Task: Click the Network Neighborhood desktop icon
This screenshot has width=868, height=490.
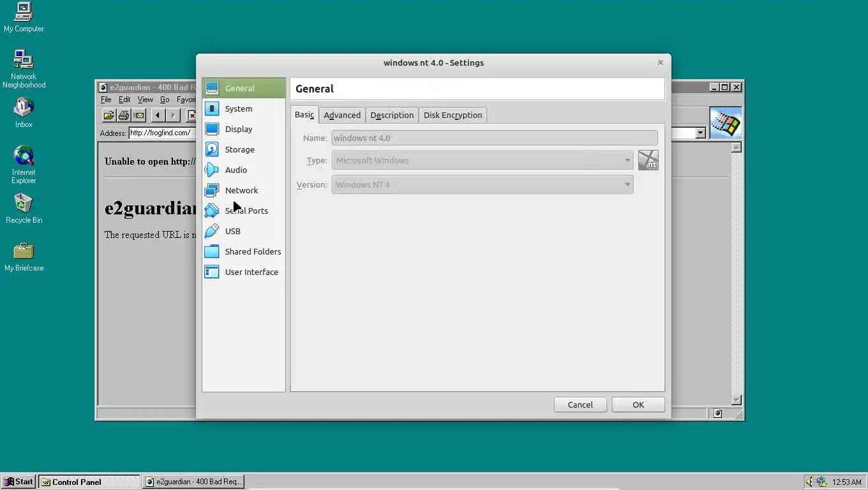Action: (x=24, y=69)
